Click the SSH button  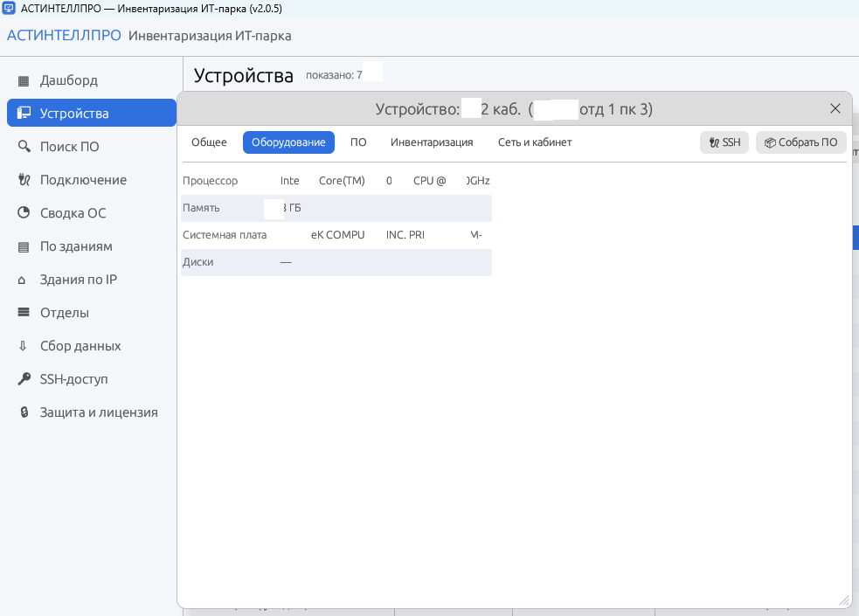pos(724,142)
